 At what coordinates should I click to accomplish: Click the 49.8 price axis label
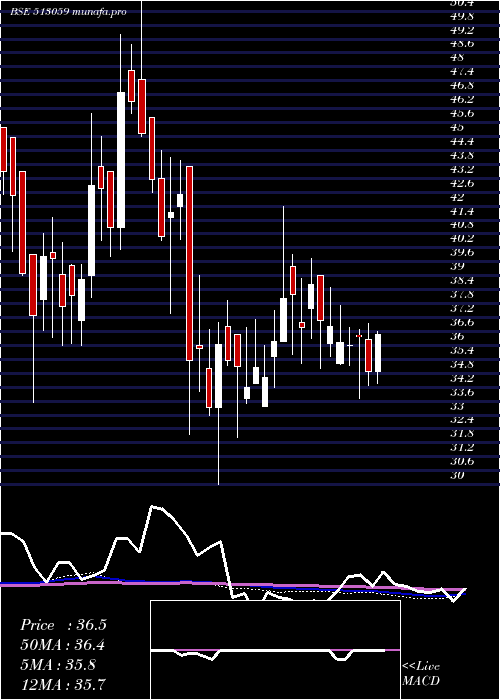click(x=462, y=16)
